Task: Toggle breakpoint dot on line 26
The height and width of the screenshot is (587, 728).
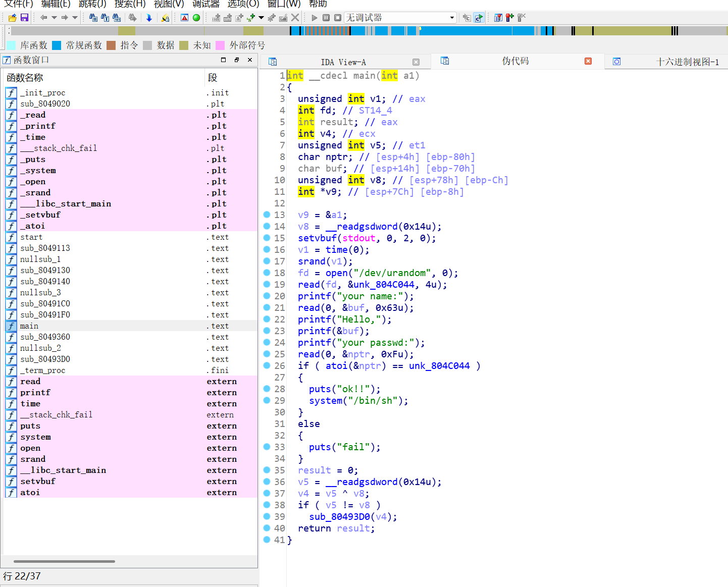Action: tap(267, 365)
